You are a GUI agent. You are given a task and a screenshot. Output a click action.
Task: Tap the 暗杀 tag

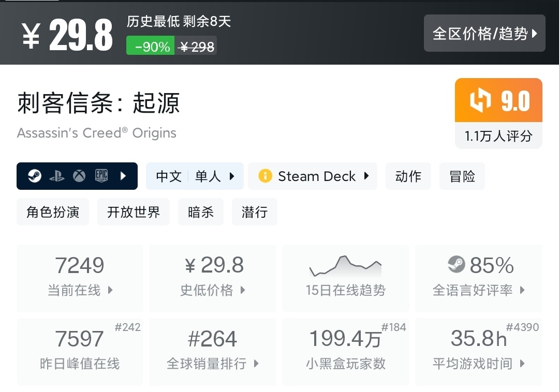click(201, 212)
